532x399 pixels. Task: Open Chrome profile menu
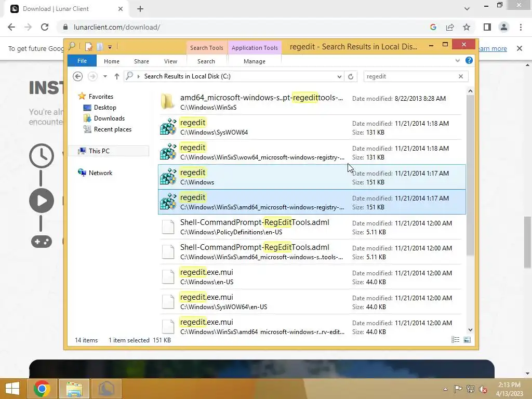(x=504, y=27)
